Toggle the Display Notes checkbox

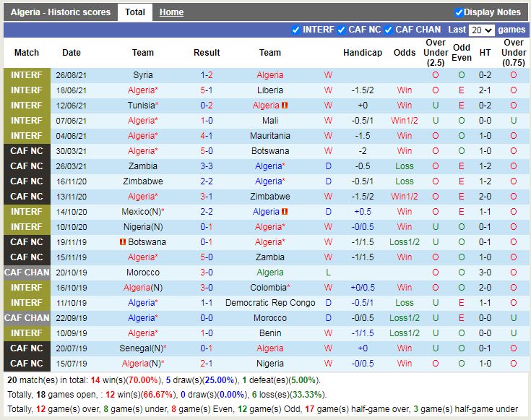coord(459,12)
